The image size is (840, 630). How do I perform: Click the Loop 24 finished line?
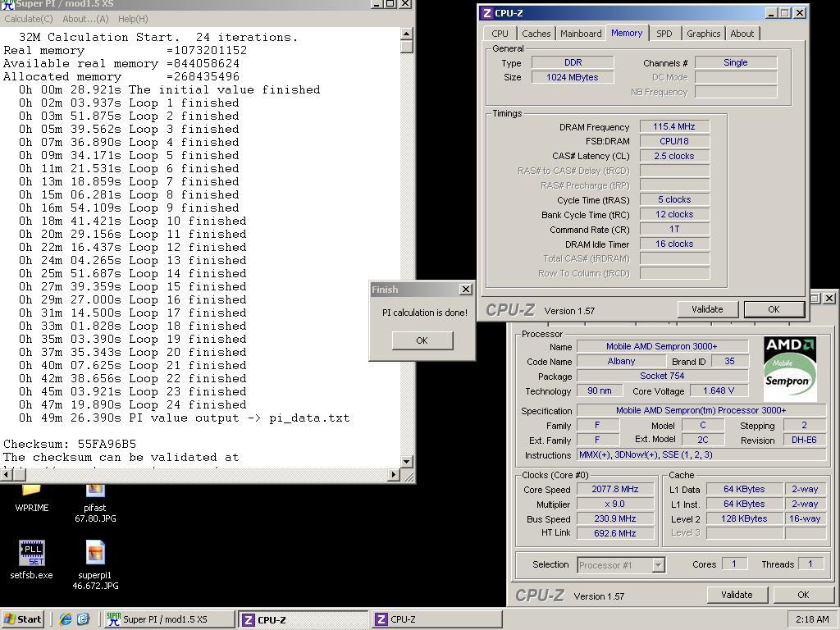(x=132, y=404)
